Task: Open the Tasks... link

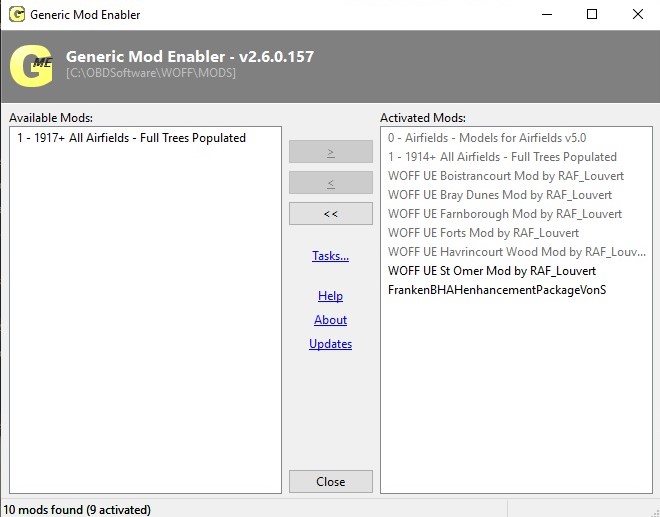Action: tap(330, 256)
